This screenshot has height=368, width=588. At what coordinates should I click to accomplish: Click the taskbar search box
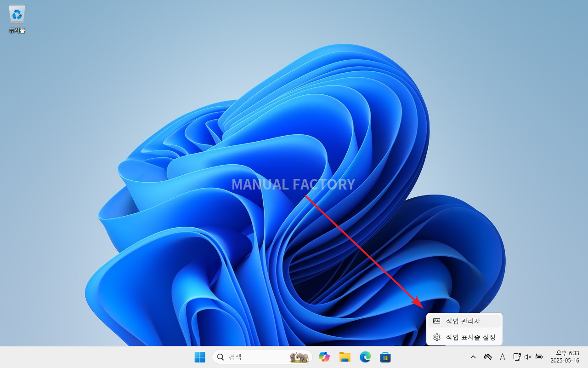[262, 357]
